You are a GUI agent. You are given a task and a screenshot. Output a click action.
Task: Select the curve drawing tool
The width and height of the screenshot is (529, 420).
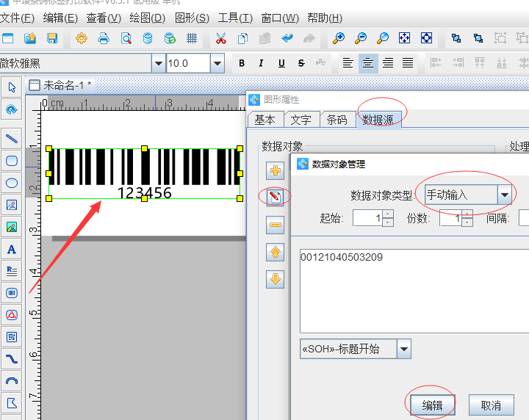12,359
